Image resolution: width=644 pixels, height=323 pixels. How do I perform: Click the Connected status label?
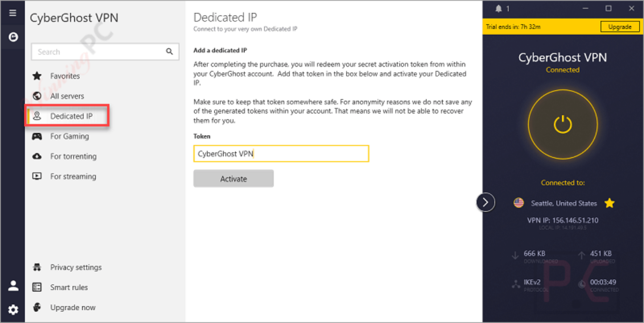click(x=563, y=70)
